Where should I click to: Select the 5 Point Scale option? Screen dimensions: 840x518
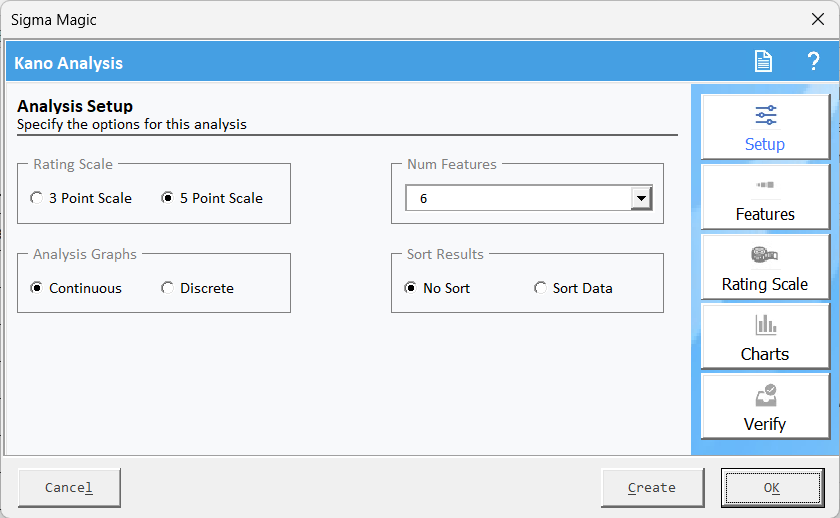coord(168,198)
